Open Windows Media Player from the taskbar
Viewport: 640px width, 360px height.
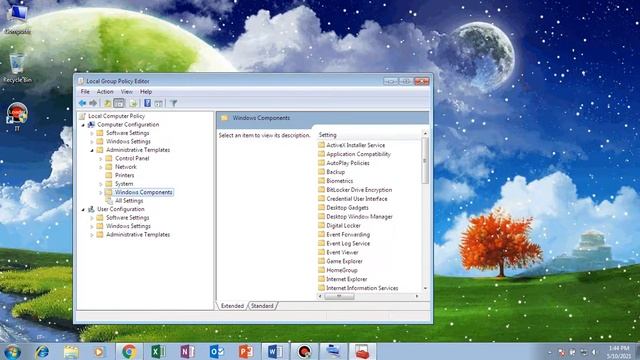click(x=99, y=351)
